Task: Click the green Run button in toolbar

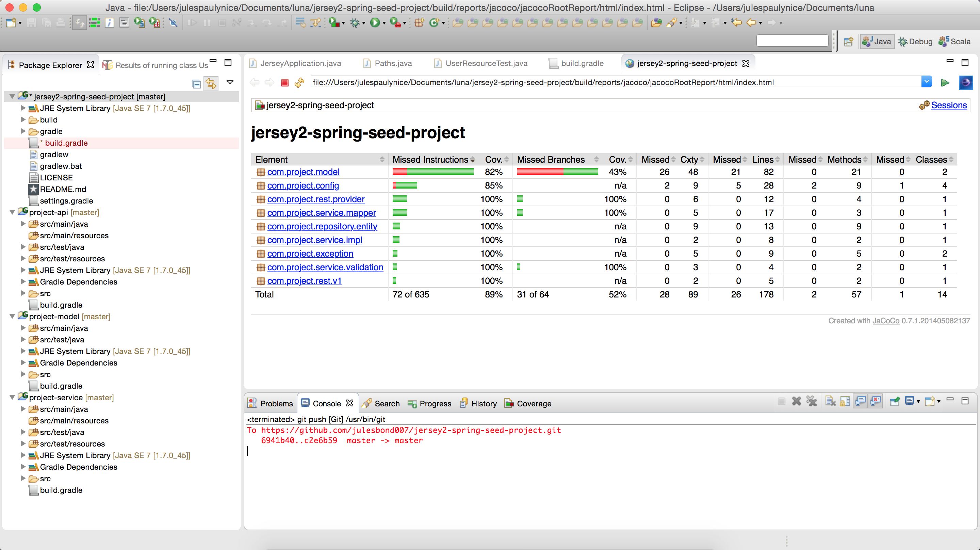Action: point(375,23)
